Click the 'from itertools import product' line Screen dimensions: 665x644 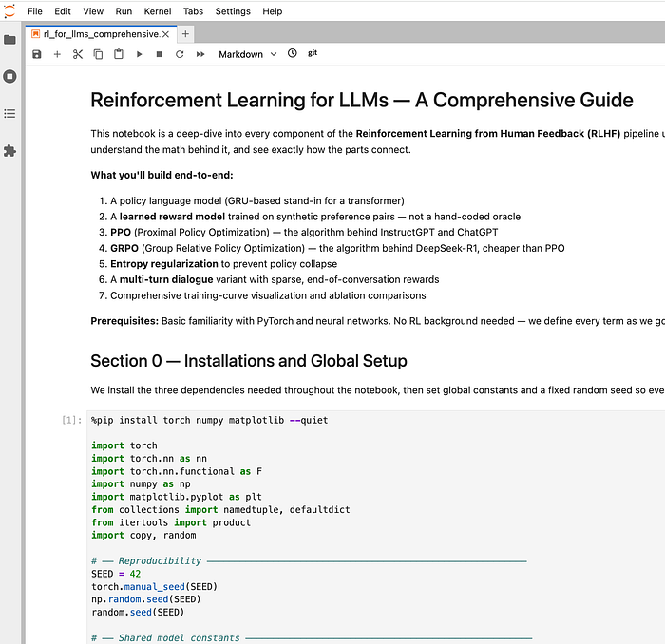pos(171,522)
